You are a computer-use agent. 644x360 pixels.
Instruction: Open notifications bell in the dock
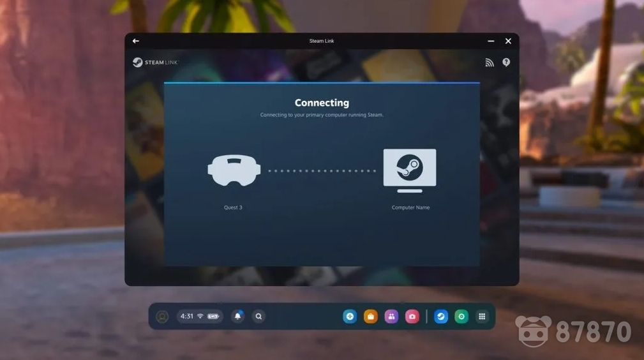point(238,316)
